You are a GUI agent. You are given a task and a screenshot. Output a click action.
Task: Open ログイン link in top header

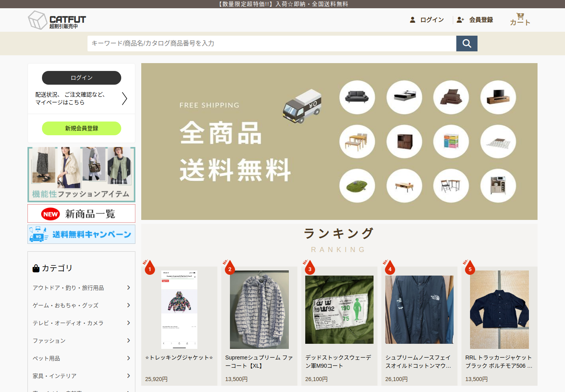(427, 20)
